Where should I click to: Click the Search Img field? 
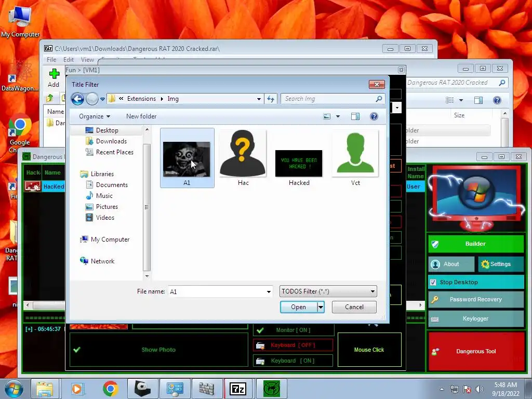329,99
